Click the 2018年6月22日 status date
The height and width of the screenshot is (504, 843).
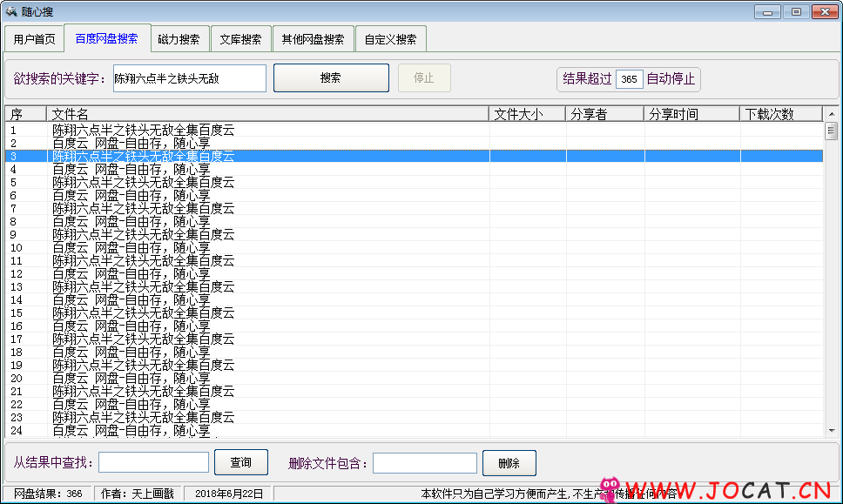click(x=229, y=494)
